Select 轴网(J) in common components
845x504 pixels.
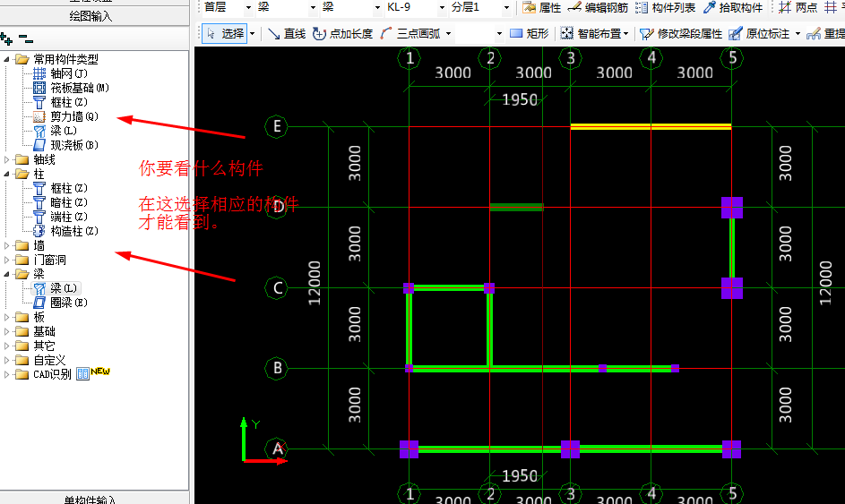pos(60,73)
